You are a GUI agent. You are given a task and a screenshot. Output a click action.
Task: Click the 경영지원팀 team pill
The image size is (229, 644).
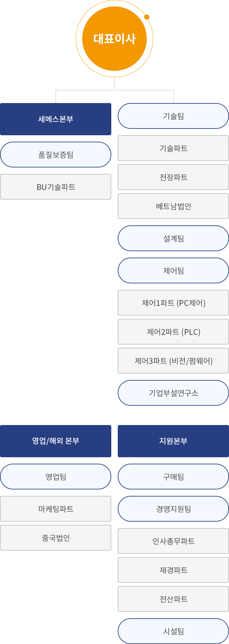(173, 509)
